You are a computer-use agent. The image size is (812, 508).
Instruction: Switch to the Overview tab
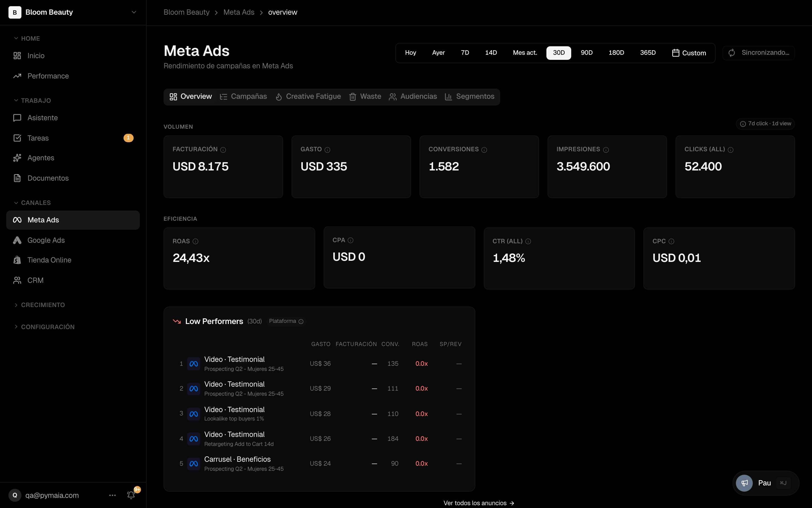click(x=191, y=97)
